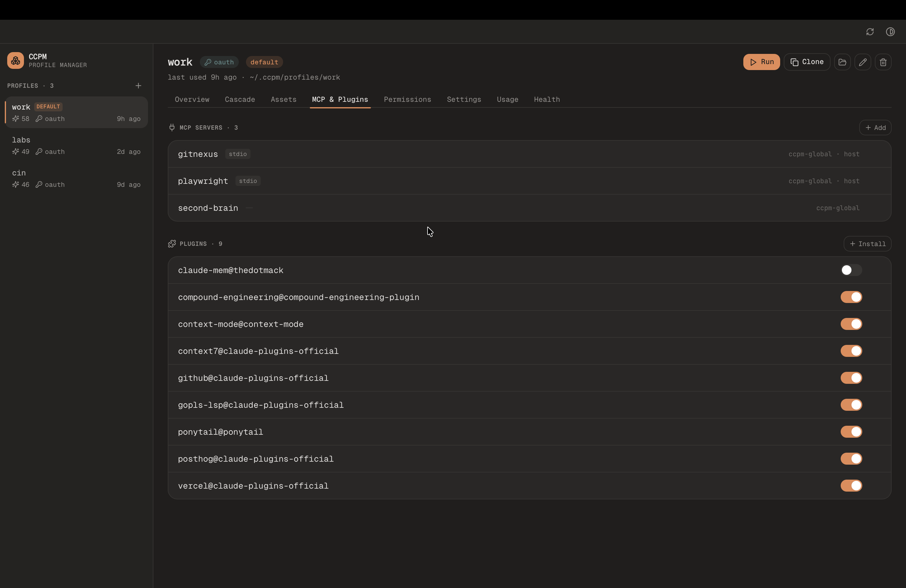
Task: Disable compound-engineering plugin toggle
Action: tap(851, 297)
